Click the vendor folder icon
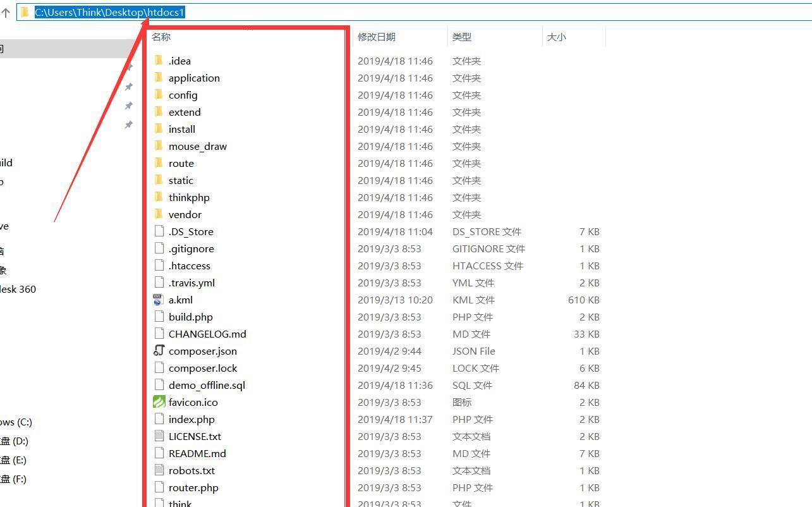812x507 pixels. click(x=159, y=214)
